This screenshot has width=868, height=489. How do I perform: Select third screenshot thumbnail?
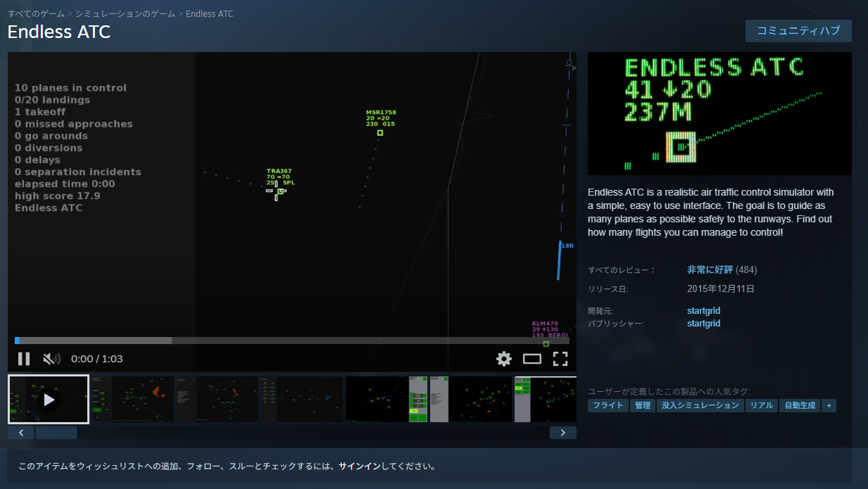point(217,400)
